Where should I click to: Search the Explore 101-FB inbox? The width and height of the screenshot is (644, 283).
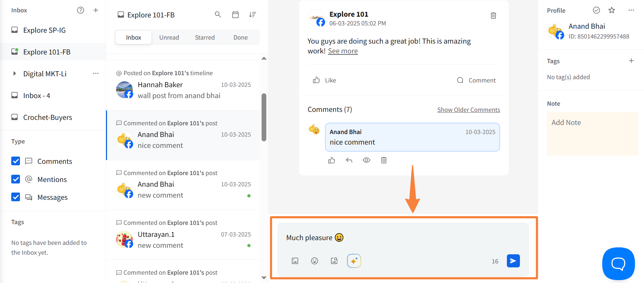tap(218, 15)
